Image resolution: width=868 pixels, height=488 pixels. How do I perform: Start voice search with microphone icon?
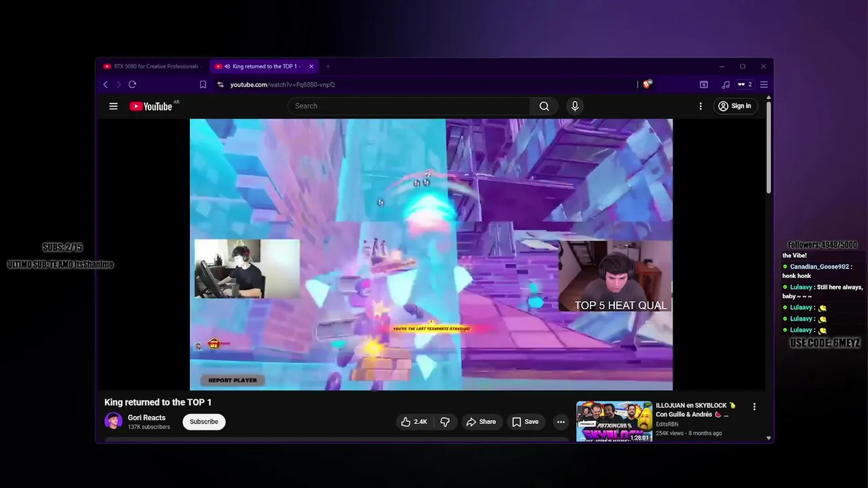coord(575,106)
